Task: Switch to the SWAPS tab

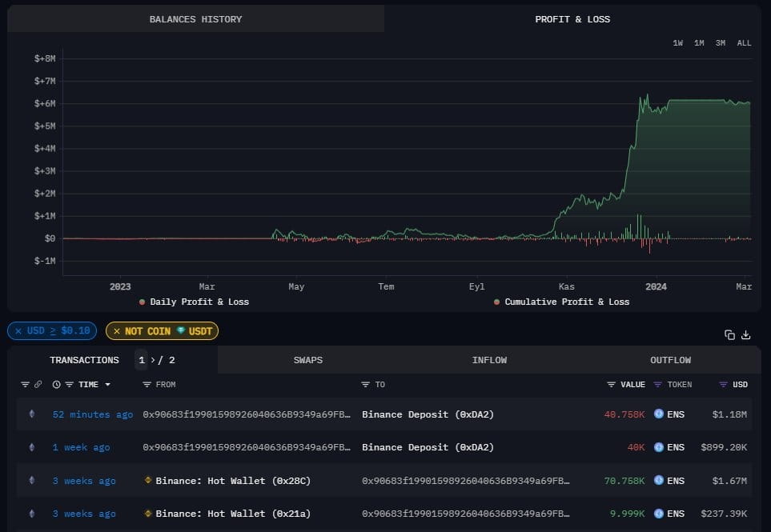Action: click(308, 360)
